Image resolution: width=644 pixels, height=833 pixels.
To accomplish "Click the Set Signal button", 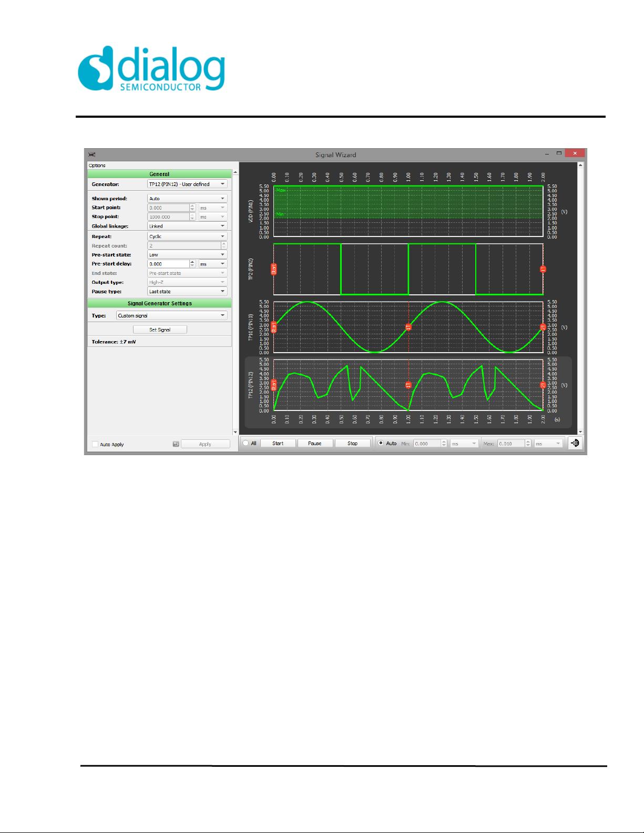I will click(160, 330).
